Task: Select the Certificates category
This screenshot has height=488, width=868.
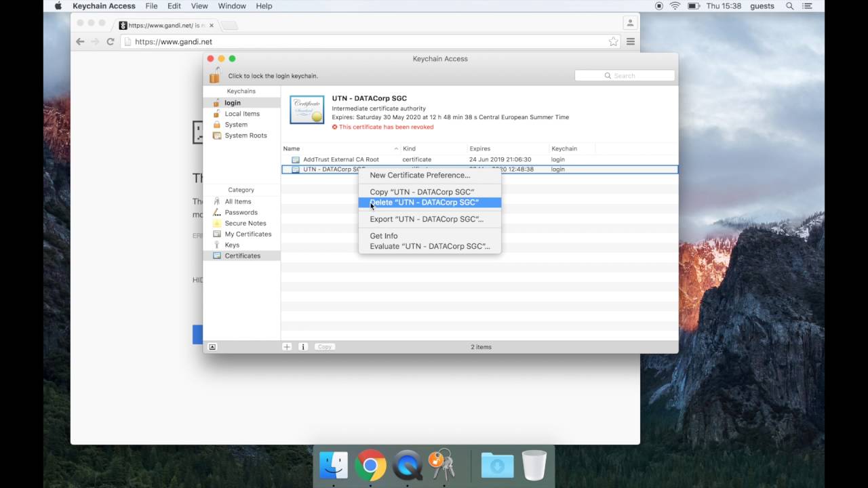Action: [241, 256]
